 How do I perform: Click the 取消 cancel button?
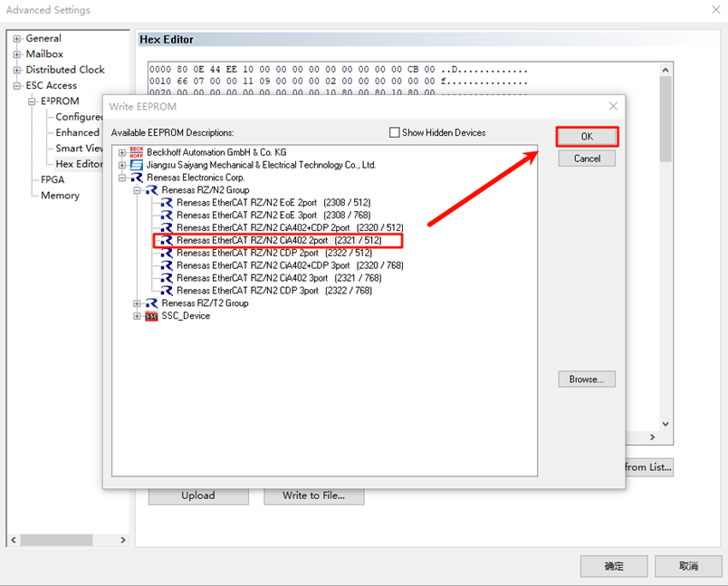(688, 566)
